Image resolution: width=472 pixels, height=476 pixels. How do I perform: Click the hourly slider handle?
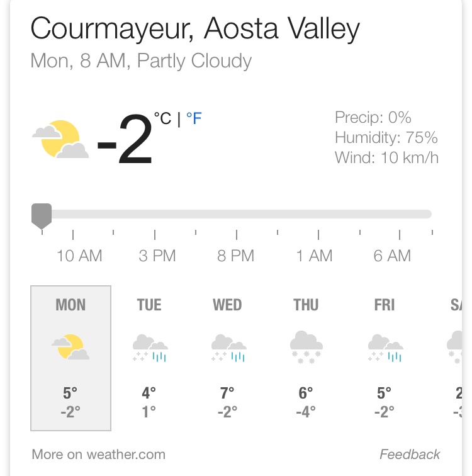coord(42,215)
